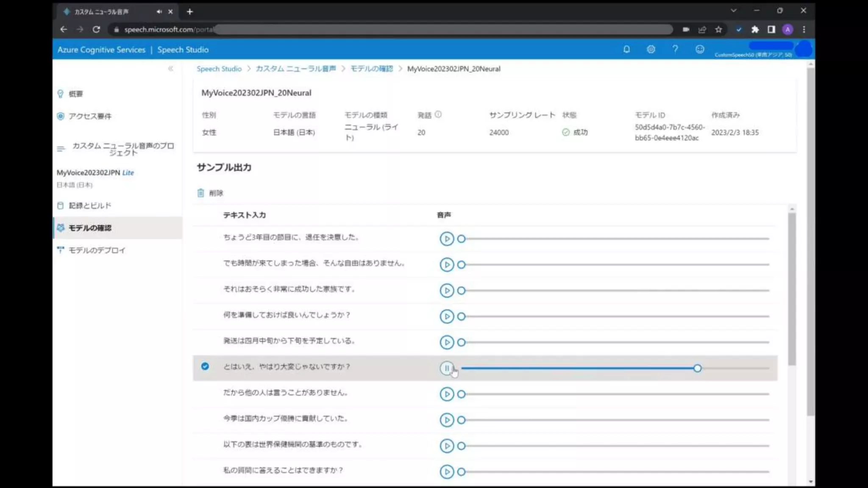Bookmark page with the star icon
This screenshot has height=488, width=868.
click(x=718, y=29)
